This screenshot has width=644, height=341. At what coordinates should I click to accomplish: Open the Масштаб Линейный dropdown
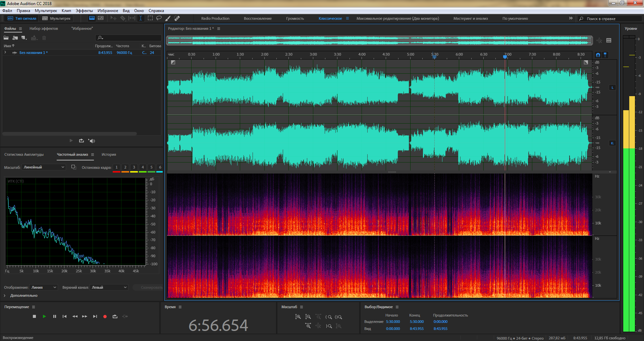[x=44, y=167]
